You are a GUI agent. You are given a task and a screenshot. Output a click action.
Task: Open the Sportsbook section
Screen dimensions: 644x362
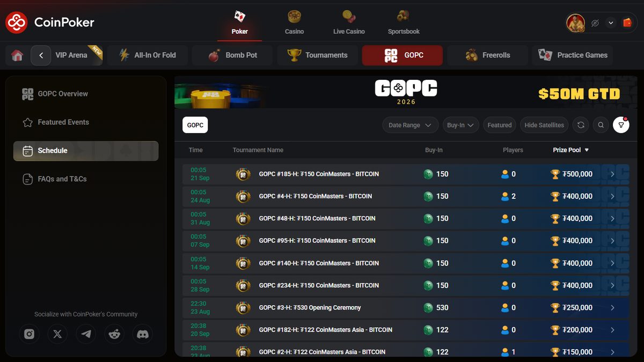click(404, 23)
